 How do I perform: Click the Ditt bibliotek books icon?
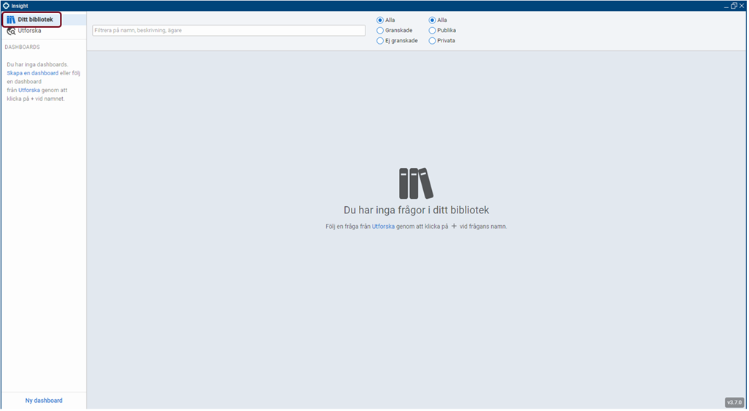coord(11,20)
